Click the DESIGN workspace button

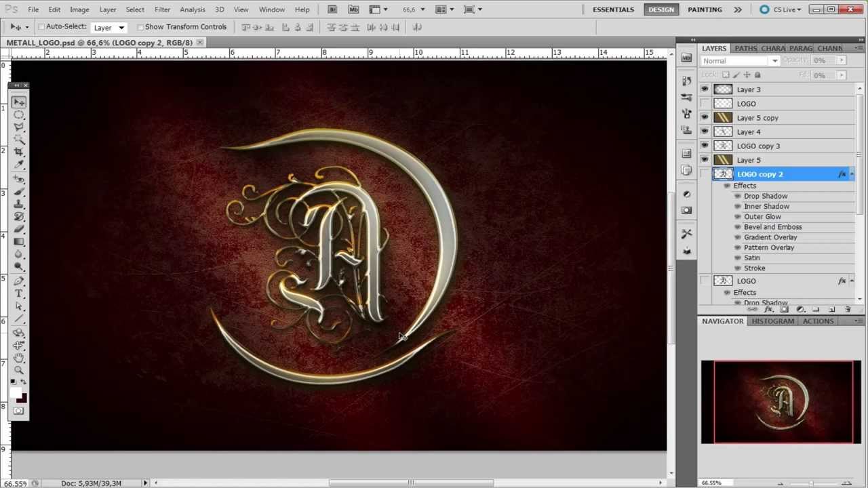(661, 9)
